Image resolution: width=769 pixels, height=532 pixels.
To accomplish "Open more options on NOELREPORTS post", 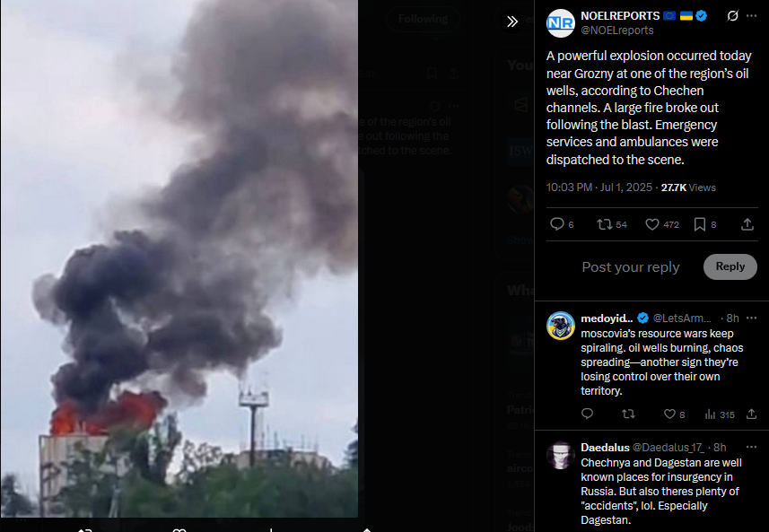I will (751, 16).
